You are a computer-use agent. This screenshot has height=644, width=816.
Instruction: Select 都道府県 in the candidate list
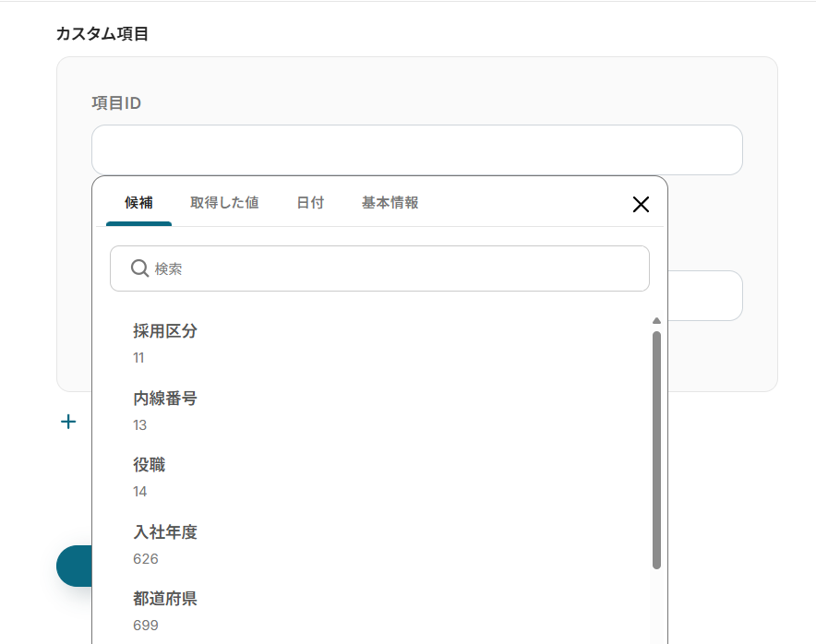(165, 600)
